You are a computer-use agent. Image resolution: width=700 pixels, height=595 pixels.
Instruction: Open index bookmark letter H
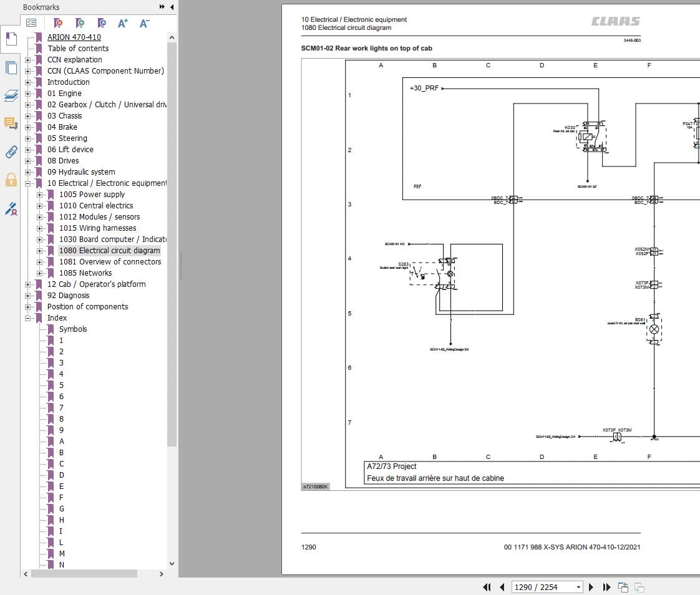click(62, 520)
